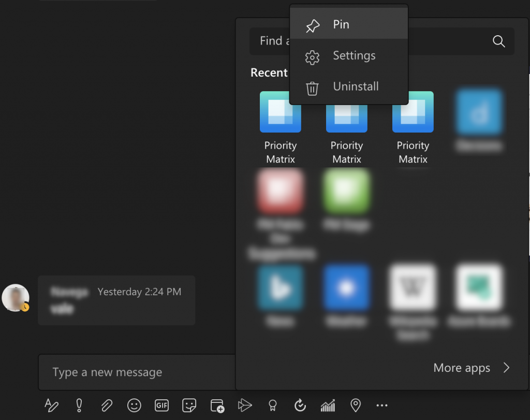
Task: Insert a GIF into the message
Action: 161,405
